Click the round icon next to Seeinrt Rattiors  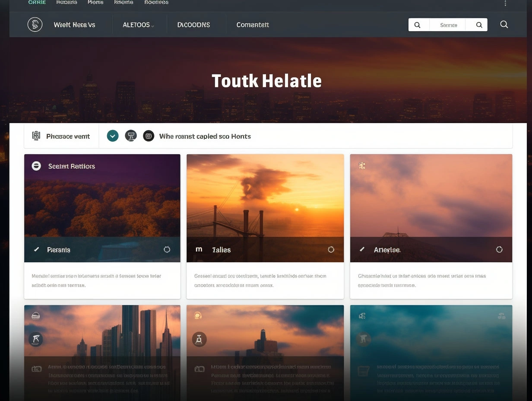click(36, 166)
